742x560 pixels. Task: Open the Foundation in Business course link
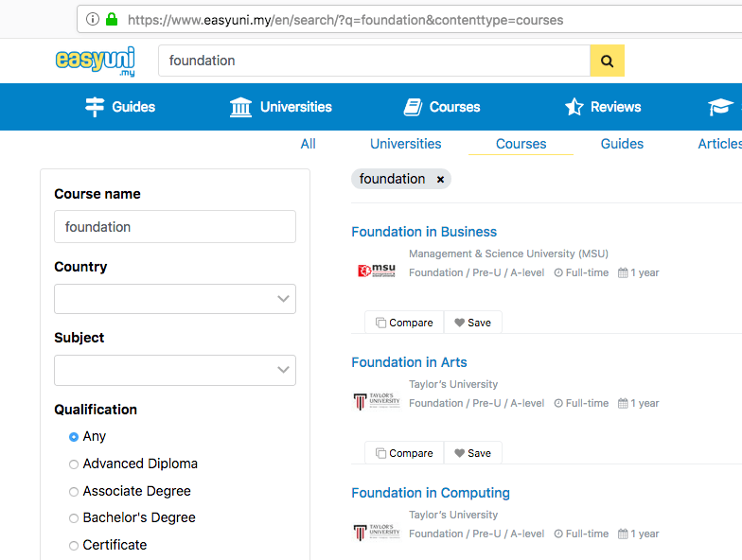[424, 232]
